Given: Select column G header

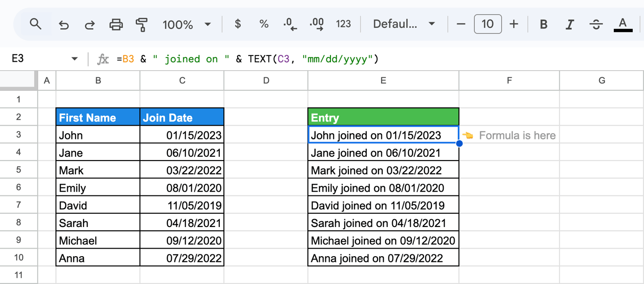Looking at the screenshot, I should [602, 81].
